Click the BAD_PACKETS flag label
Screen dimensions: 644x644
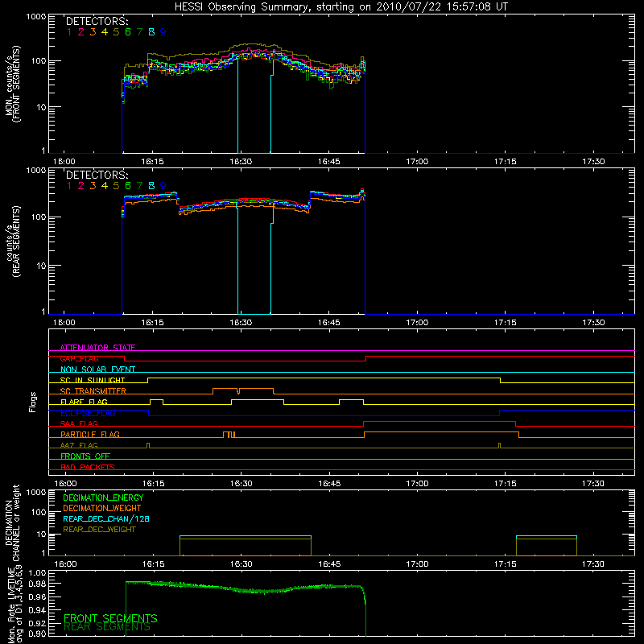pos(88,467)
